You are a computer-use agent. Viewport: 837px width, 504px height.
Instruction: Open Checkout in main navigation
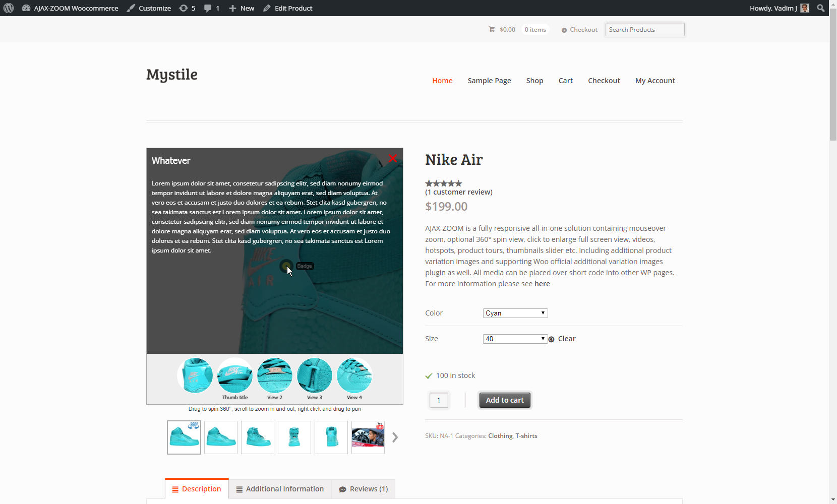click(x=604, y=81)
